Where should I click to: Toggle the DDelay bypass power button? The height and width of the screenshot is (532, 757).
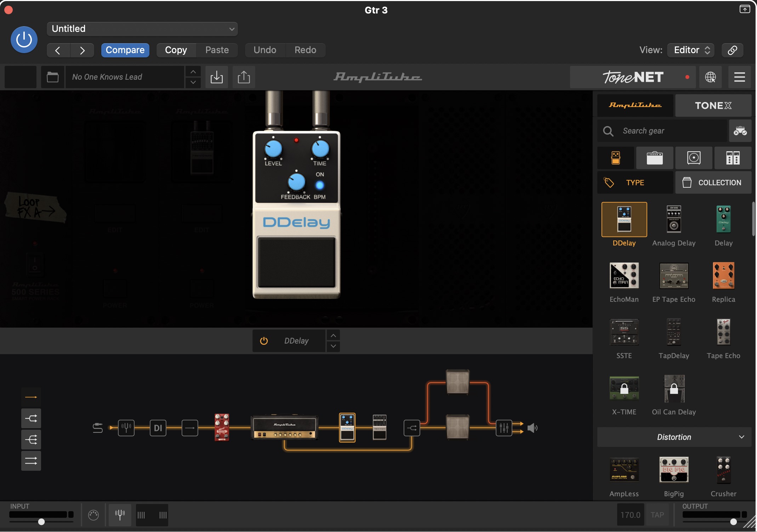[x=264, y=341]
